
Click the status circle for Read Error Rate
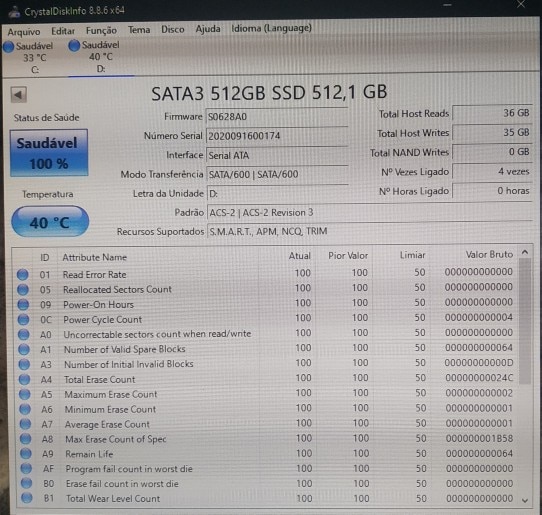[23, 274]
